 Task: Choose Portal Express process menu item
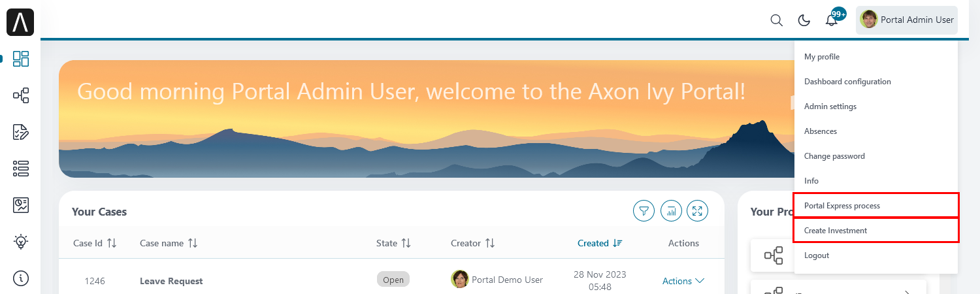[x=842, y=206]
